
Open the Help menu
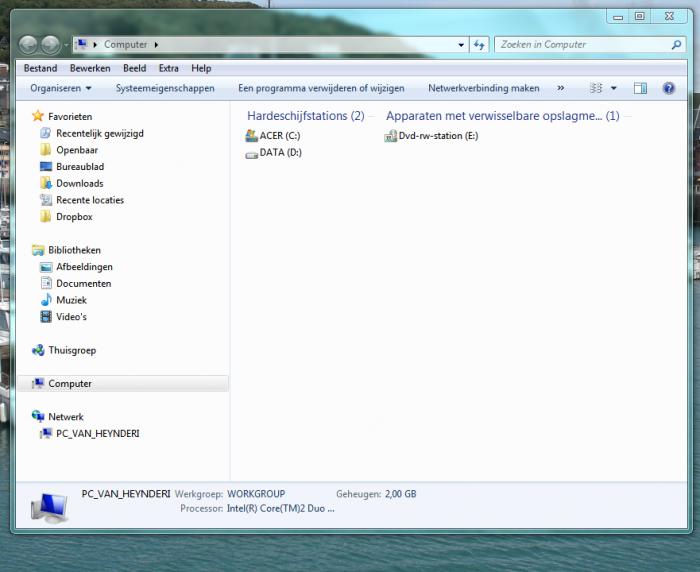click(201, 68)
